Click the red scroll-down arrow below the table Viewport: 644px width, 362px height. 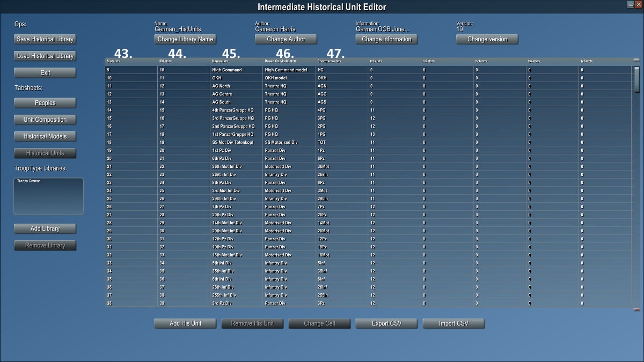pos(636,309)
